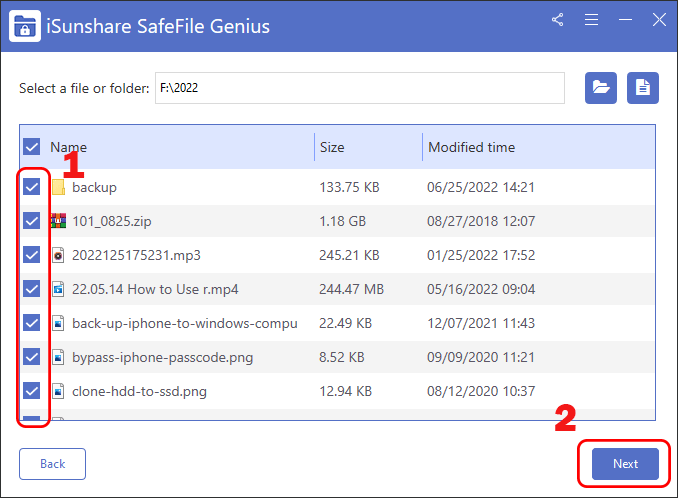678x498 pixels.
Task: Click the 245.21 KB size value
Action: coord(349,255)
